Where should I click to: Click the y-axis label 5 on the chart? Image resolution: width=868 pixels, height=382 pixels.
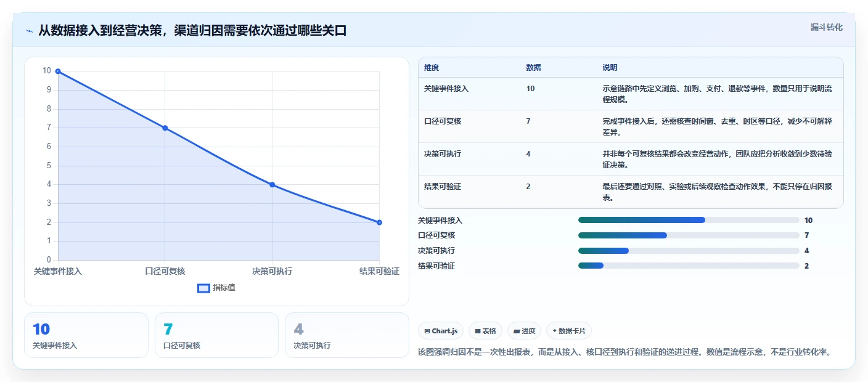(49, 165)
